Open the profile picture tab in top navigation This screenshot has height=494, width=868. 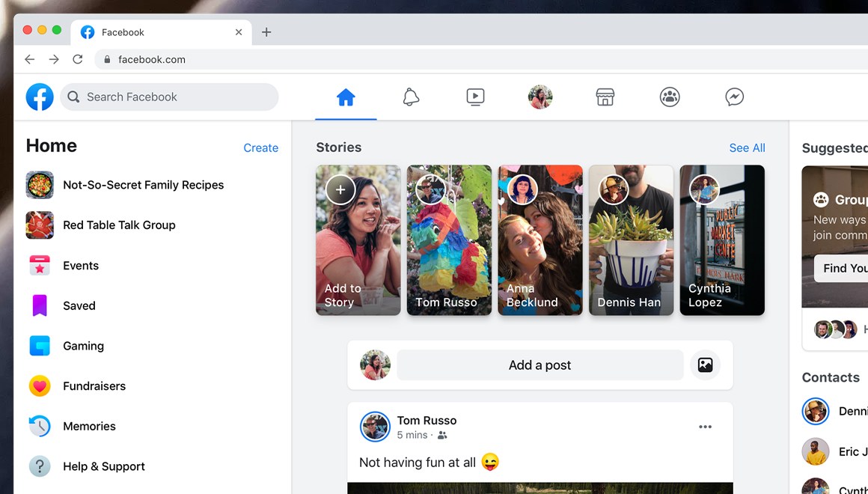pyautogui.click(x=540, y=97)
